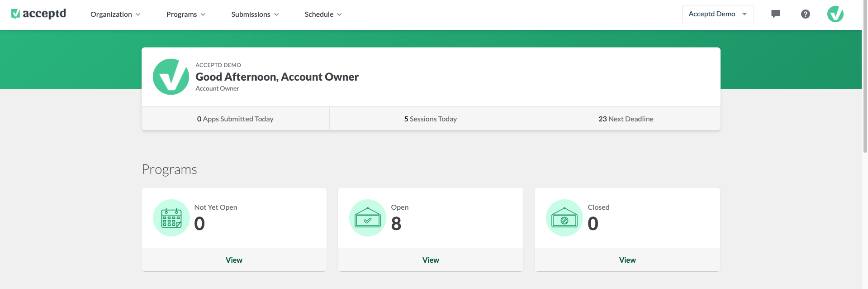
Task: Click the Not Yet Open calendar icon
Action: click(171, 218)
